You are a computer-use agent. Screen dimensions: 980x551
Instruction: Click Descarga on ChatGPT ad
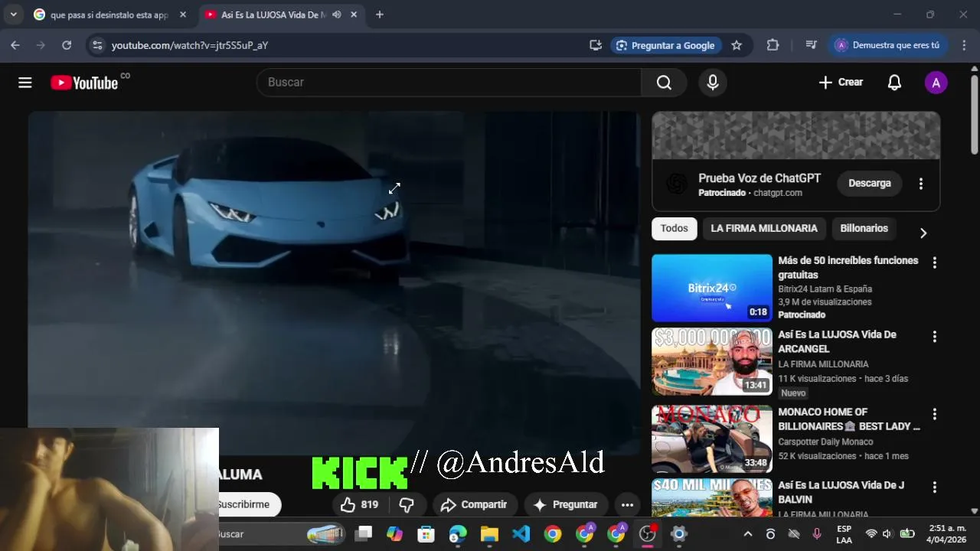pyautogui.click(x=870, y=184)
